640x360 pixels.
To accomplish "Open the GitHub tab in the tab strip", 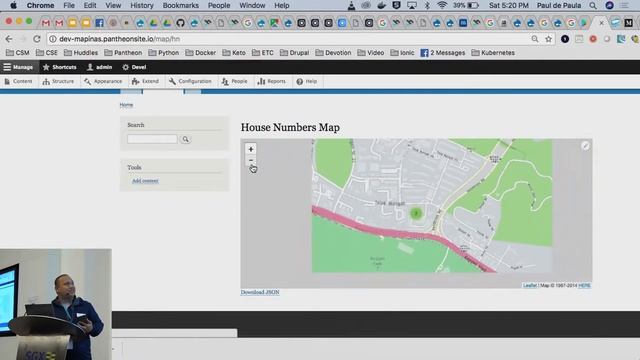I will (x=180, y=23).
